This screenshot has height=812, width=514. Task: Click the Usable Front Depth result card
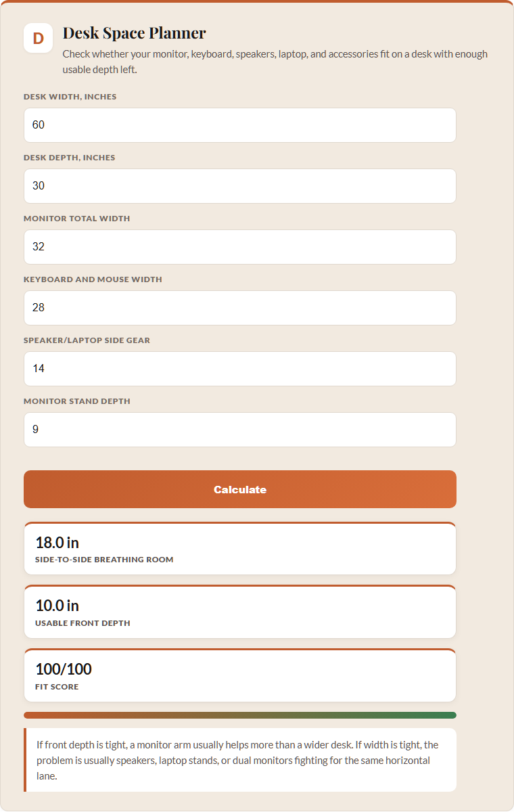coord(240,612)
